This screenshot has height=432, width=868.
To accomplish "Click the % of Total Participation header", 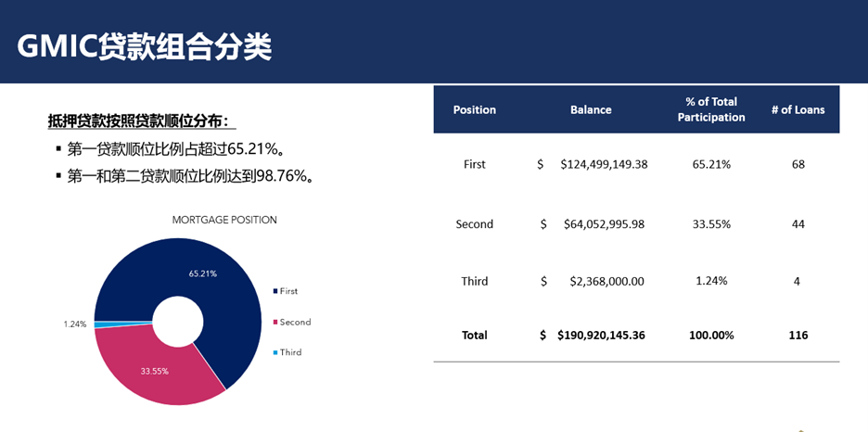I will [711, 109].
